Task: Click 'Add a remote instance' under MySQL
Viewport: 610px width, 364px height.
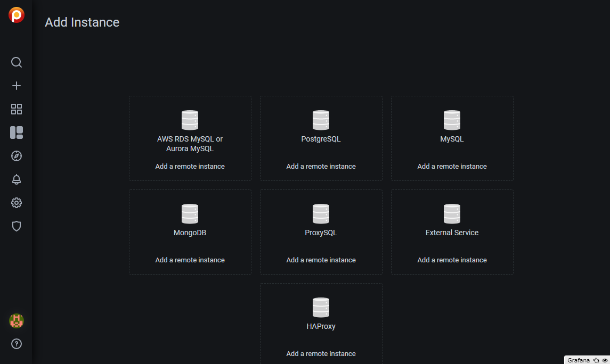Action: [452, 166]
